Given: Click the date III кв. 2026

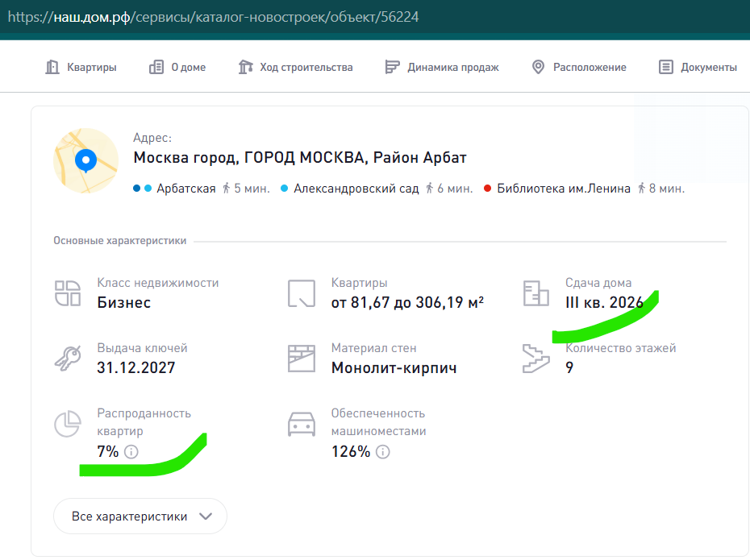Looking at the screenshot, I should pos(604,302).
